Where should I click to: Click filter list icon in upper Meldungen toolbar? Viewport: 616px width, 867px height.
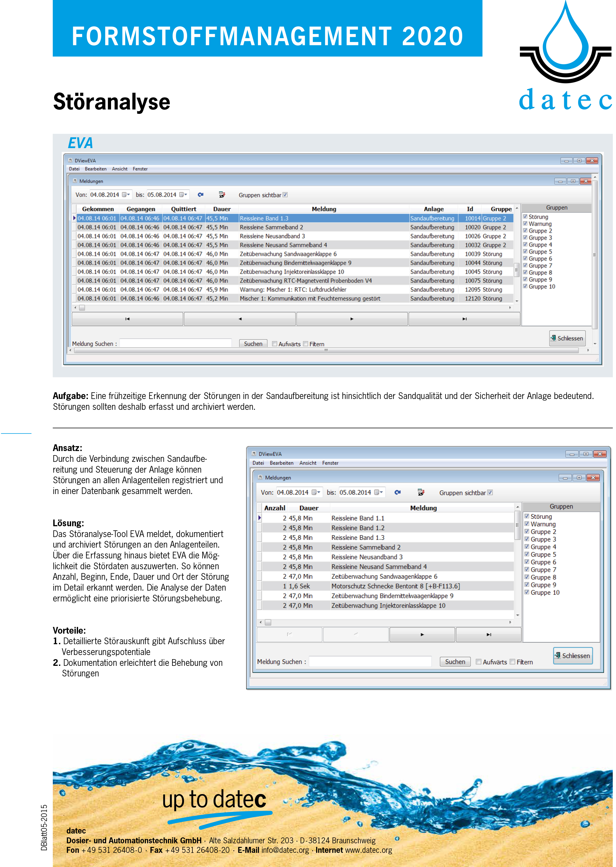tap(222, 194)
